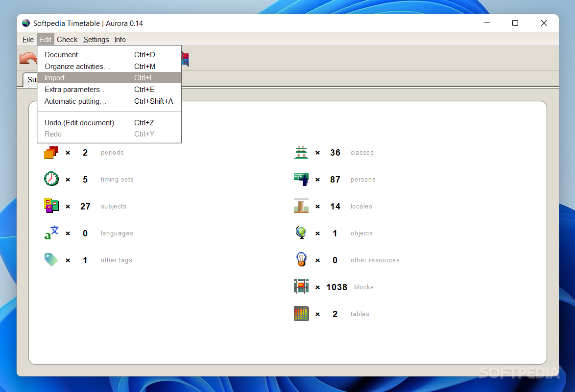
Task: Click the 'other resources' label
Action: [x=375, y=260]
